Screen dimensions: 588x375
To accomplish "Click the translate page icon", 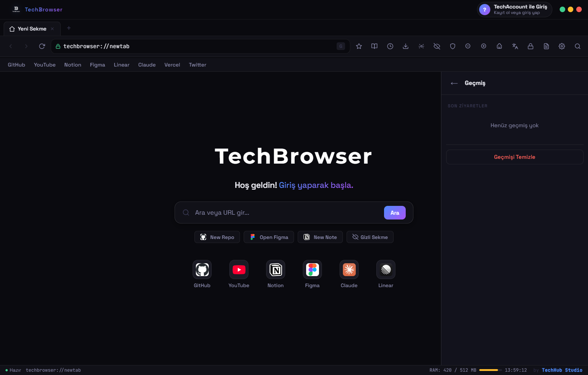I will (x=515, y=46).
